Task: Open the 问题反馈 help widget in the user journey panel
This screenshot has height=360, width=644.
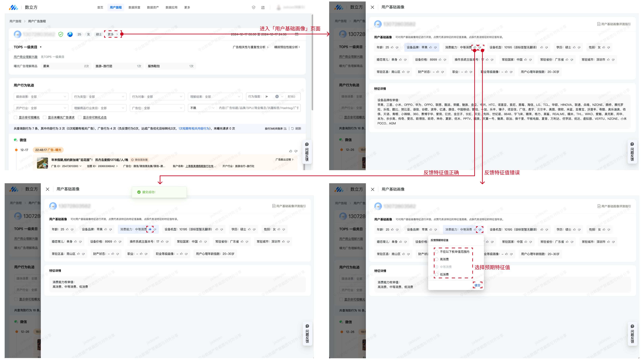Action: pos(307,152)
